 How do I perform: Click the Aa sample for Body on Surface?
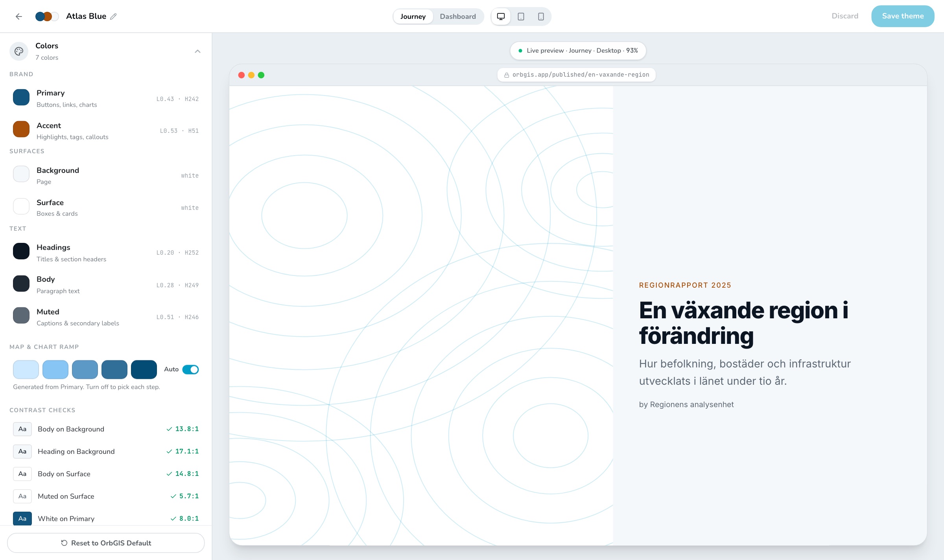pos(22,474)
